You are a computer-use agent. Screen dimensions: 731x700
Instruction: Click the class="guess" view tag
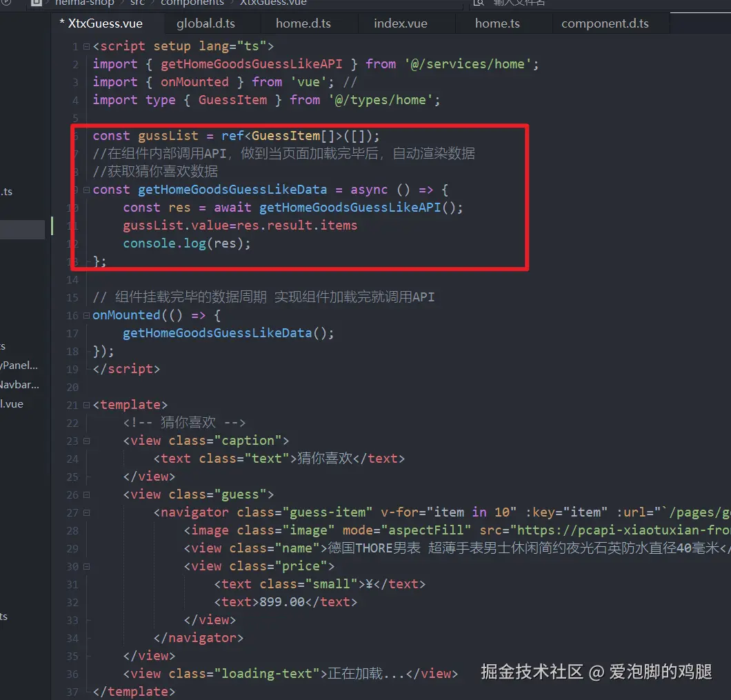[198, 494]
